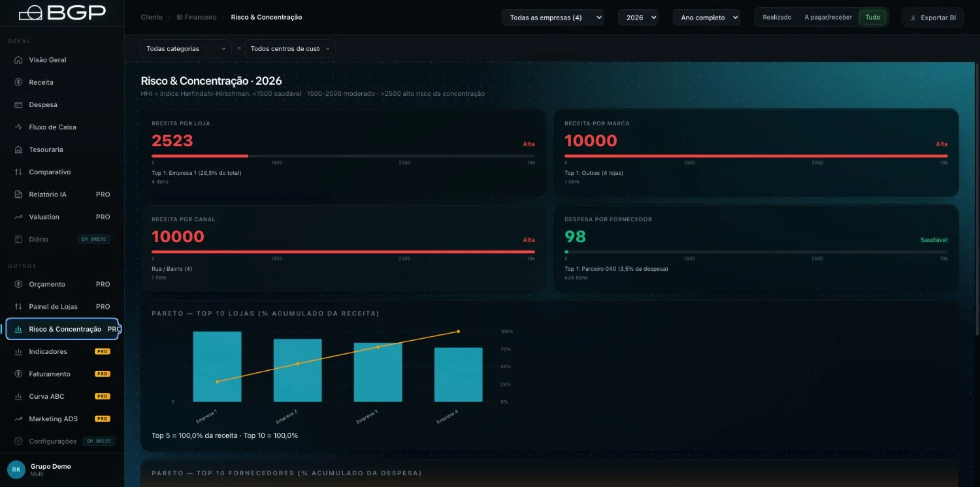980x487 pixels.
Task: Expand the Todas categorias filter
Action: tap(186, 48)
